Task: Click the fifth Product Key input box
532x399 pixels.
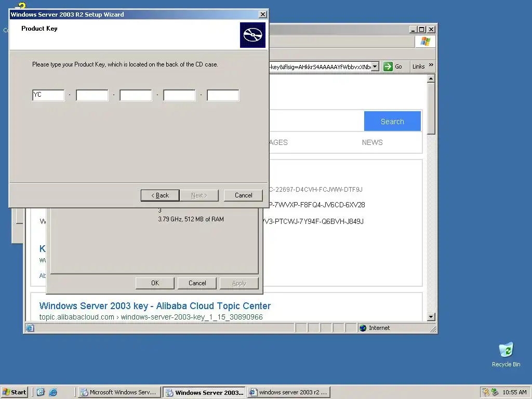Action: pos(223,95)
